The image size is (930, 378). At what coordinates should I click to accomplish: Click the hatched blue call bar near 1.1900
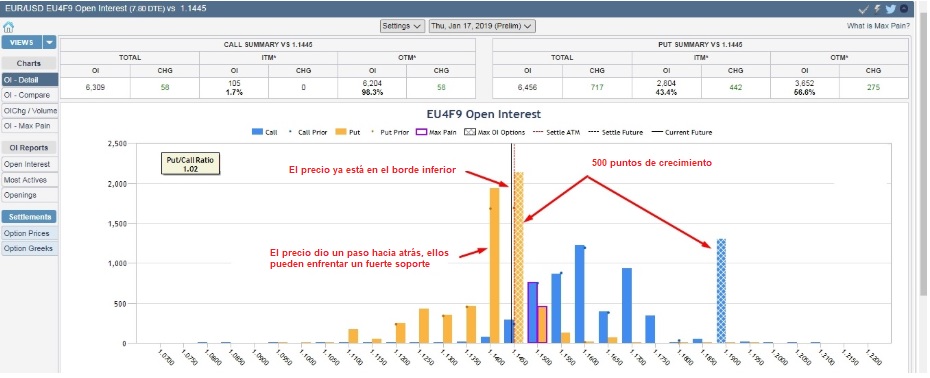click(721, 291)
